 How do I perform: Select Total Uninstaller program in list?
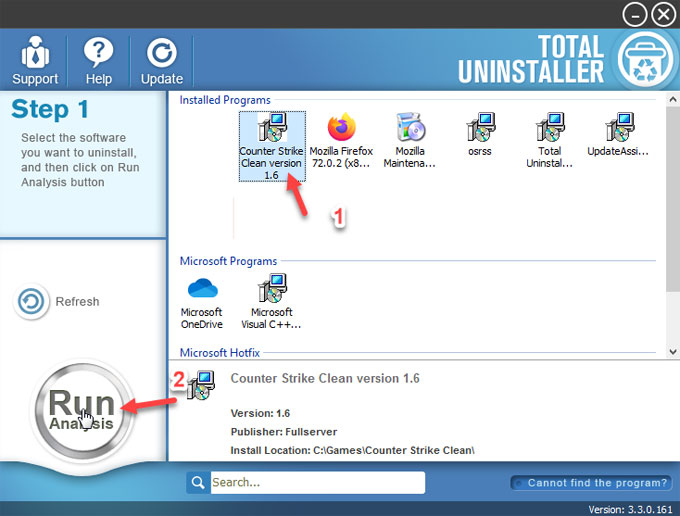[x=549, y=140]
